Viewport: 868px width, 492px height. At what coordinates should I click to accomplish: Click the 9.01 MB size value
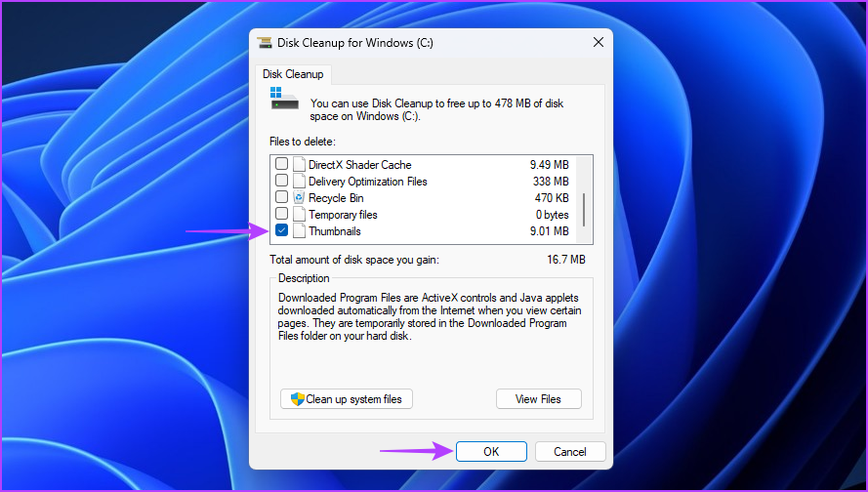[x=549, y=231]
